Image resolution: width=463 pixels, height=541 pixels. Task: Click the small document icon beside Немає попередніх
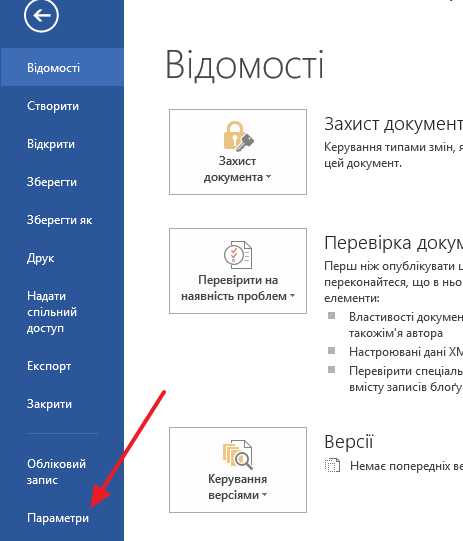(332, 465)
